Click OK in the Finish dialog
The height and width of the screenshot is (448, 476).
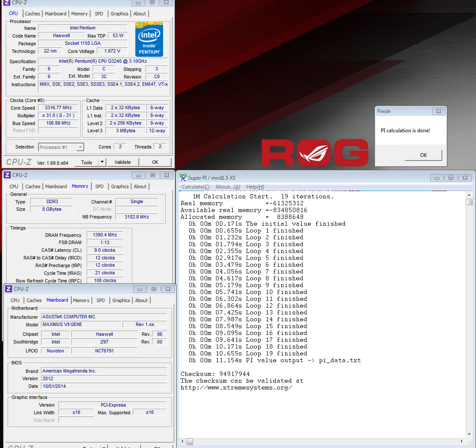(x=423, y=155)
